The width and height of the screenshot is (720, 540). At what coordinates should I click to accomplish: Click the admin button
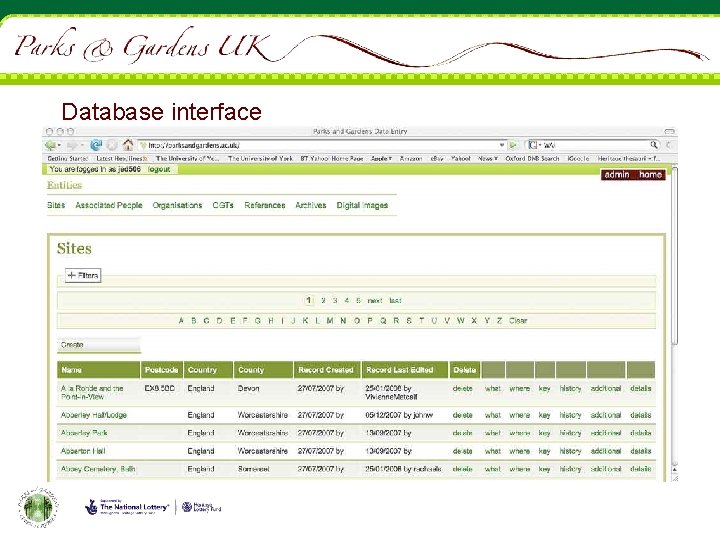[x=617, y=175]
